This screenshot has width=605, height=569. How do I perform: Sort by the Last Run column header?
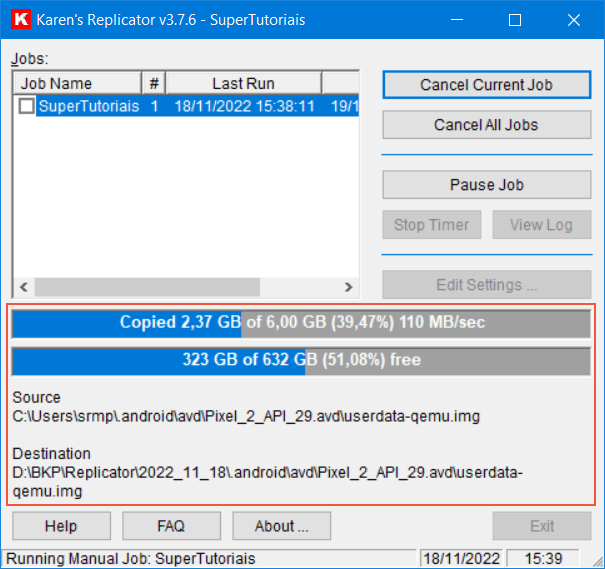pyautogui.click(x=243, y=84)
